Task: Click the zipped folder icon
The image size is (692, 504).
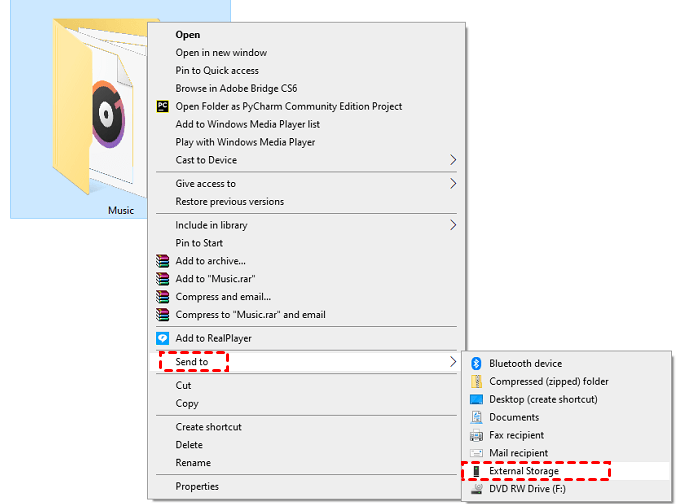Action: tap(476, 381)
